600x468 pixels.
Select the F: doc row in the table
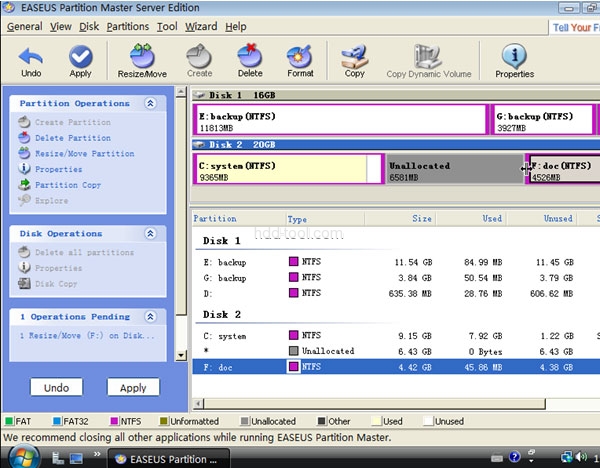pyautogui.click(x=396, y=367)
